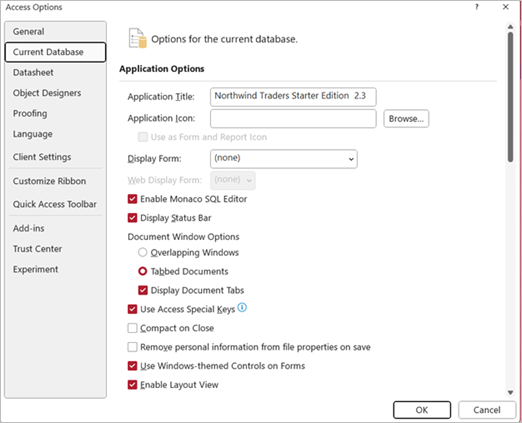Select Overlapping Windows radio button

click(x=143, y=252)
